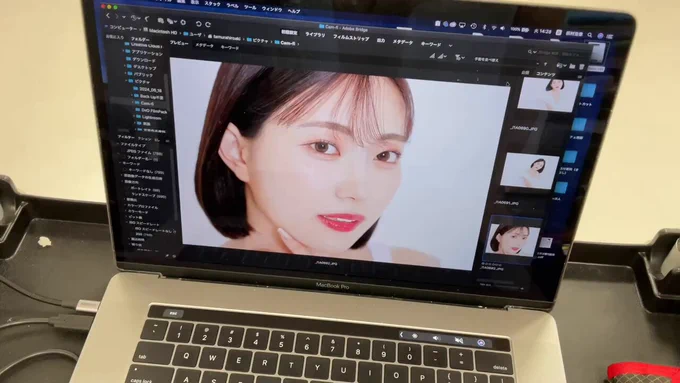Click the search magnifier in Bridge toolbar
This screenshot has width=680, height=383.
coord(530,52)
